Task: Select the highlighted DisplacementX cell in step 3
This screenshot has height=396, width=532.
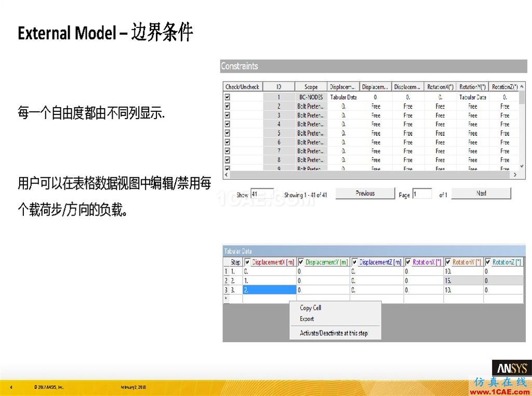Action: pos(270,290)
